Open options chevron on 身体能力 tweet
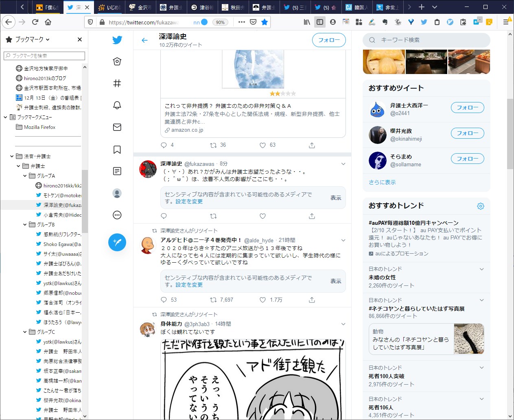Image resolution: width=514 pixels, height=420 pixels. coord(343,324)
